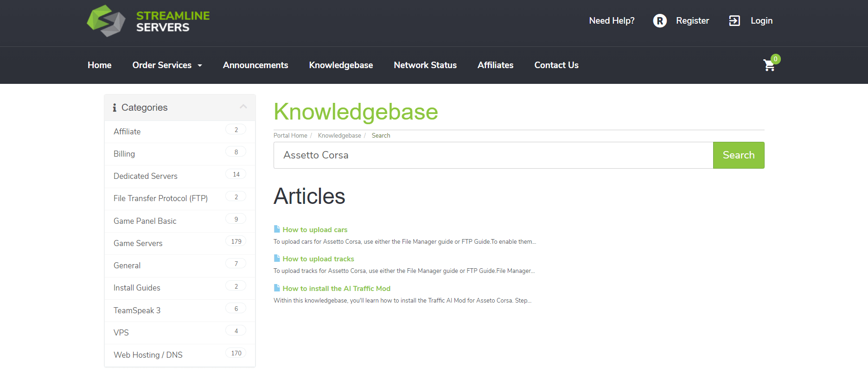Open the shopping cart icon
The height and width of the screenshot is (373, 868).
pyautogui.click(x=769, y=65)
